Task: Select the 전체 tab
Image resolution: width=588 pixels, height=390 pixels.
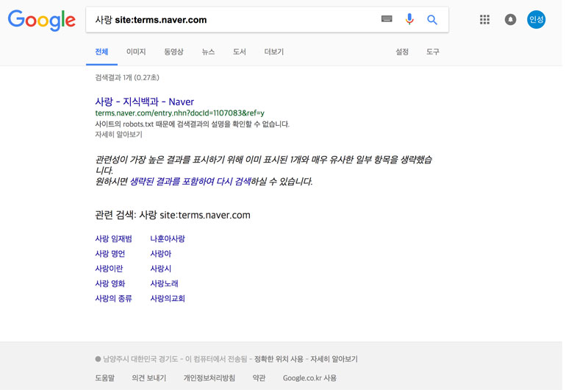Action: (x=101, y=52)
